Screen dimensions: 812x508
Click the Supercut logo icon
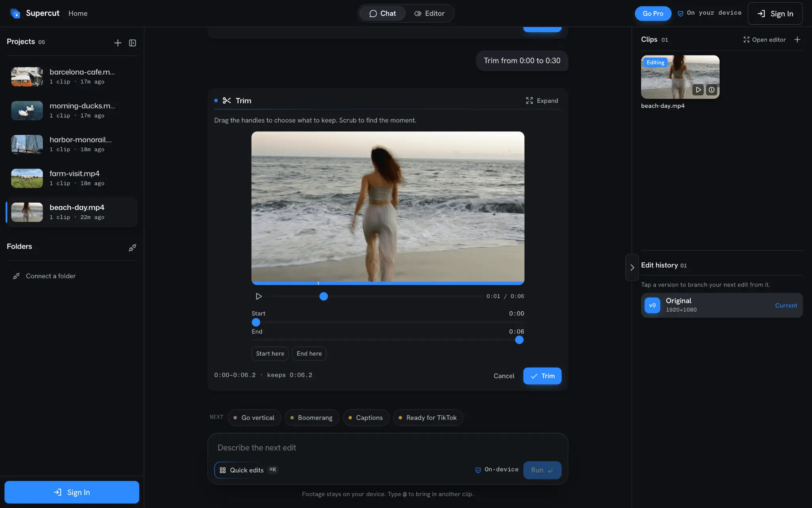pos(15,13)
